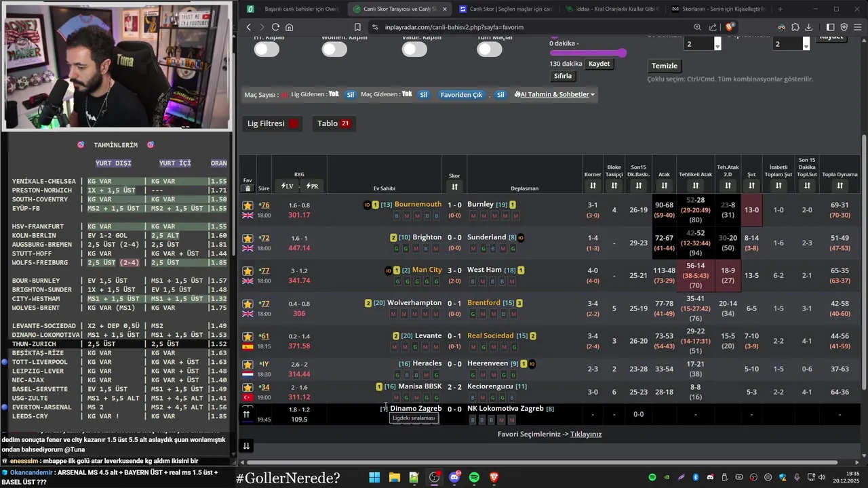
Task: Reload the page with the browser refresh icon
Action: 275,27
